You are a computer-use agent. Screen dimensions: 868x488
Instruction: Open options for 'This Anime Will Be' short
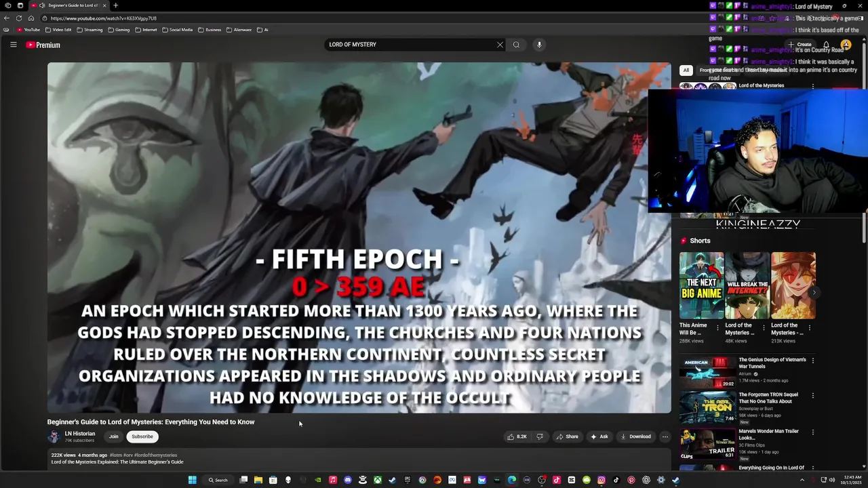pyautogui.click(x=718, y=327)
